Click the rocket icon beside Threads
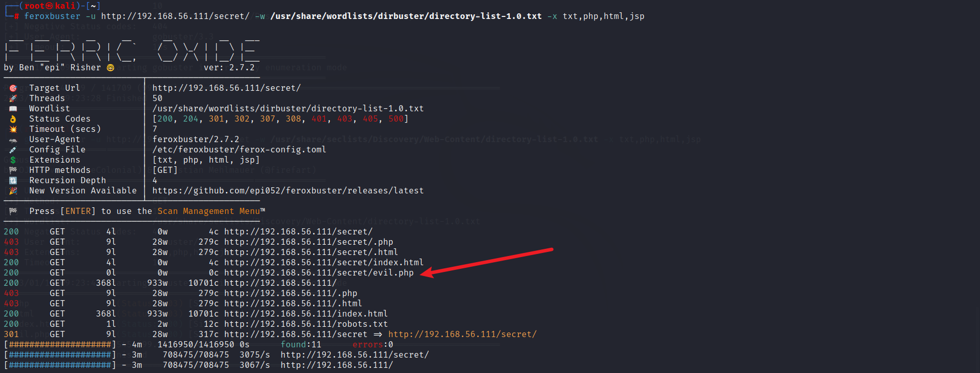 [13, 99]
